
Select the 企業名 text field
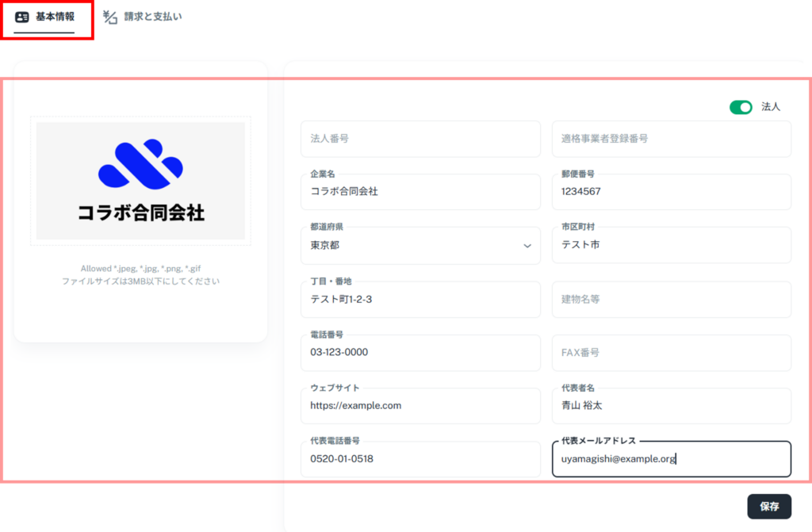(420, 192)
